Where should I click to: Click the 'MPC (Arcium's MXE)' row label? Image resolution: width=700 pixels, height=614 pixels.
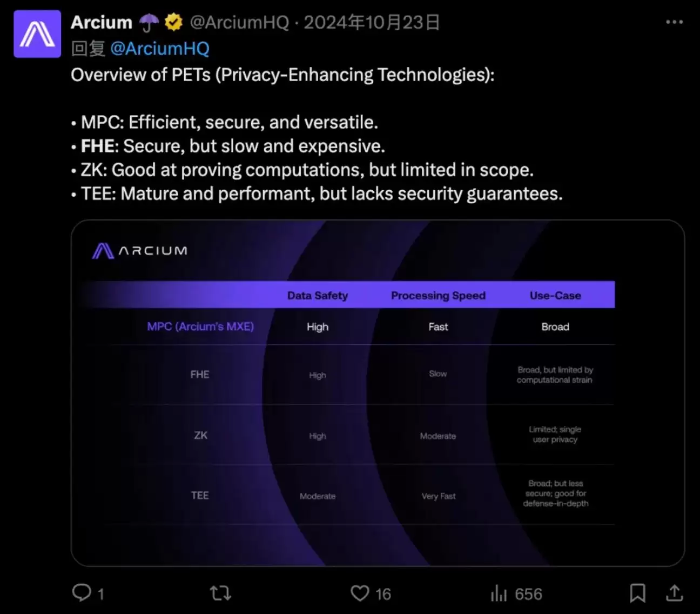tap(200, 326)
